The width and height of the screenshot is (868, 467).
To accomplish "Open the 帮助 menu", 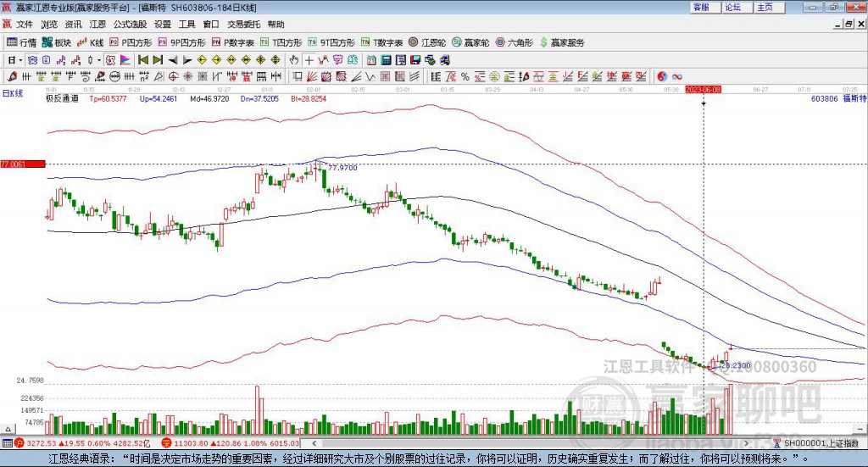I will (275, 25).
